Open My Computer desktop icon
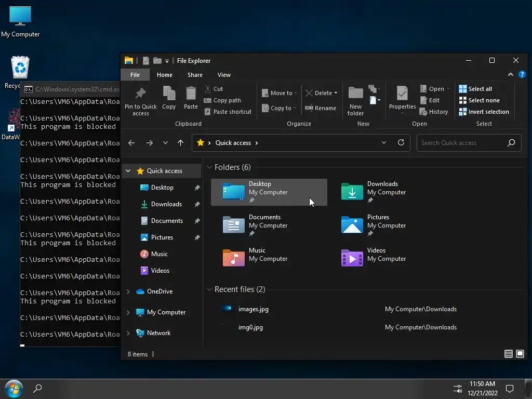 (x=20, y=22)
